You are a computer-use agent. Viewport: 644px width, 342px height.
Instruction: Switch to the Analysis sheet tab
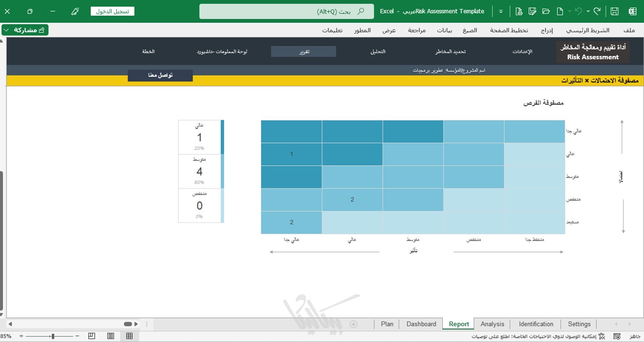click(492, 324)
